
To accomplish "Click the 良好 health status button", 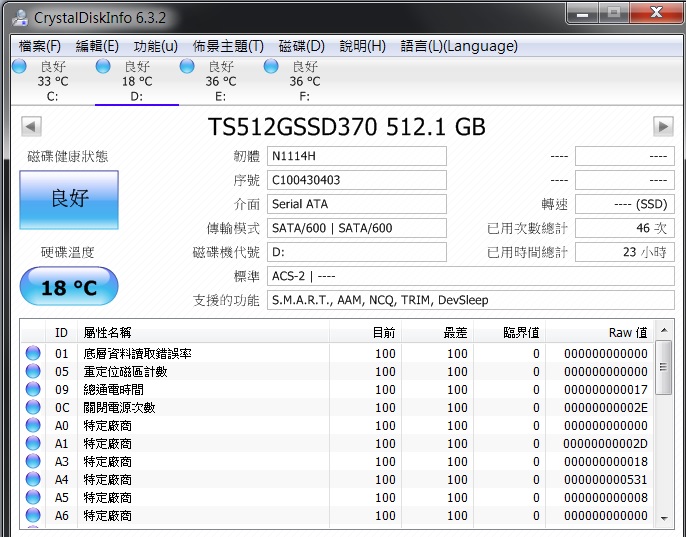I will click(69, 200).
